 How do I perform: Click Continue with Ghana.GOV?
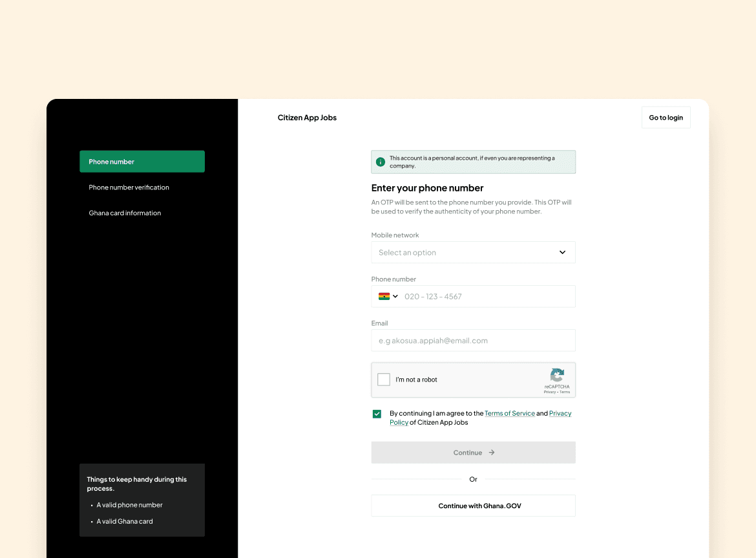point(473,506)
